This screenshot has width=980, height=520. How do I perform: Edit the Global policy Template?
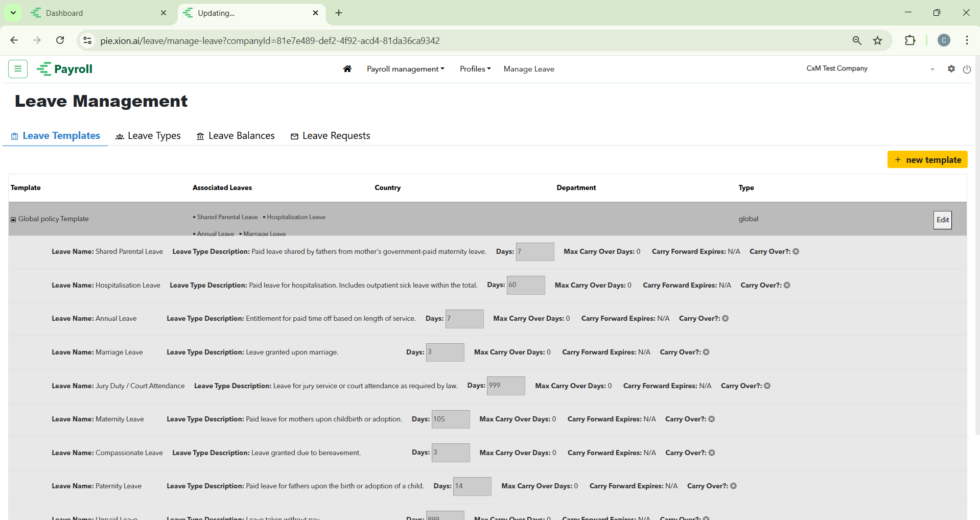[x=942, y=220]
